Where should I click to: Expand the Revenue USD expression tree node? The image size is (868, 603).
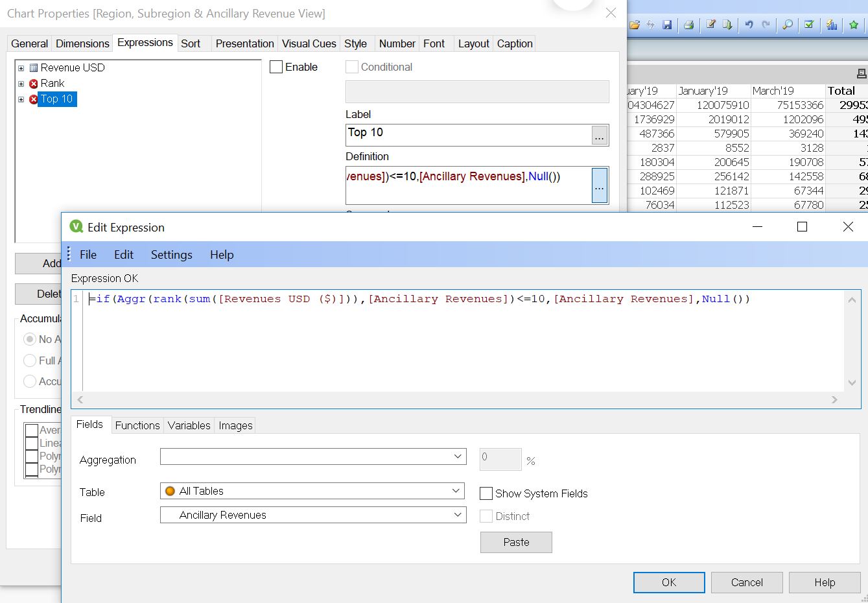pos(21,67)
